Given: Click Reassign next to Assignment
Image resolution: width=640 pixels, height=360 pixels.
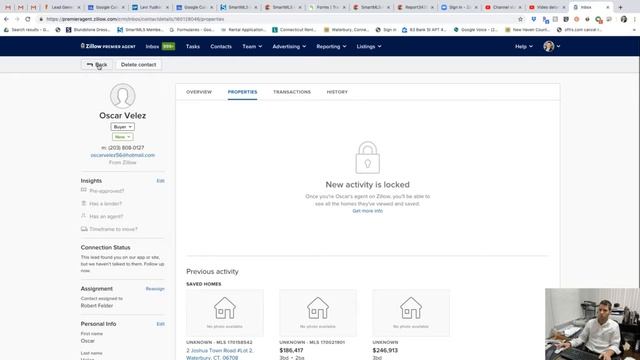Looking at the screenshot, I should [155, 289].
